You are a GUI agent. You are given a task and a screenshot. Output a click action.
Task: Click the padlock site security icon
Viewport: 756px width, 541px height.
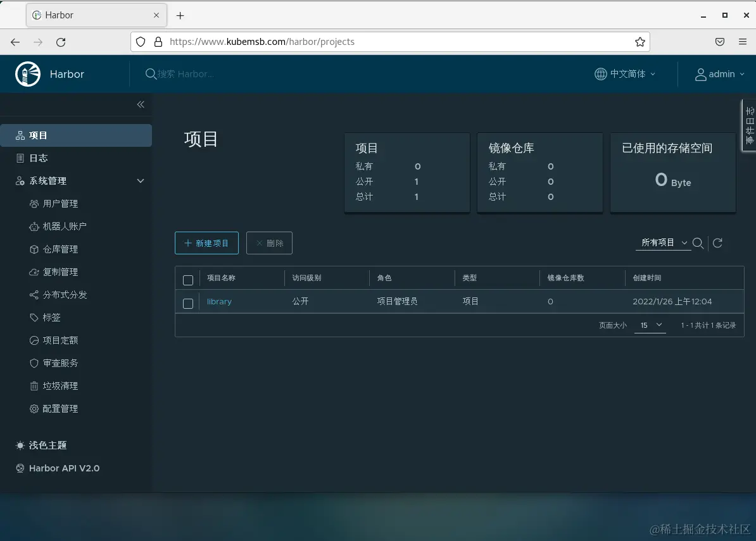[x=158, y=42]
